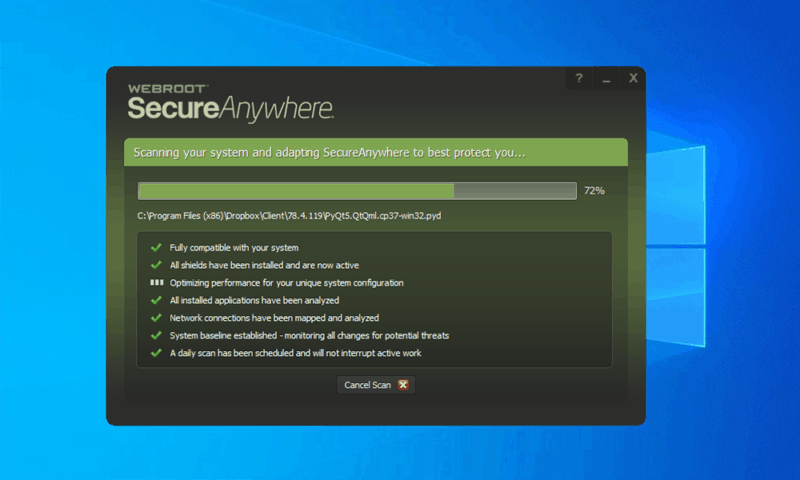The width and height of the screenshot is (800, 480).
Task: Click 'System baseline established' status line
Action: click(x=309, y=335)
